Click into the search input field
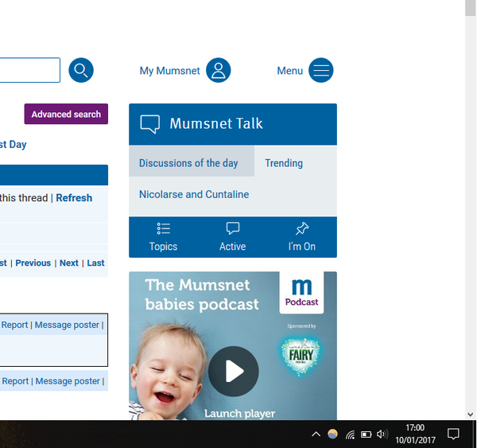The image size is (477, 448). click(30, 70)
